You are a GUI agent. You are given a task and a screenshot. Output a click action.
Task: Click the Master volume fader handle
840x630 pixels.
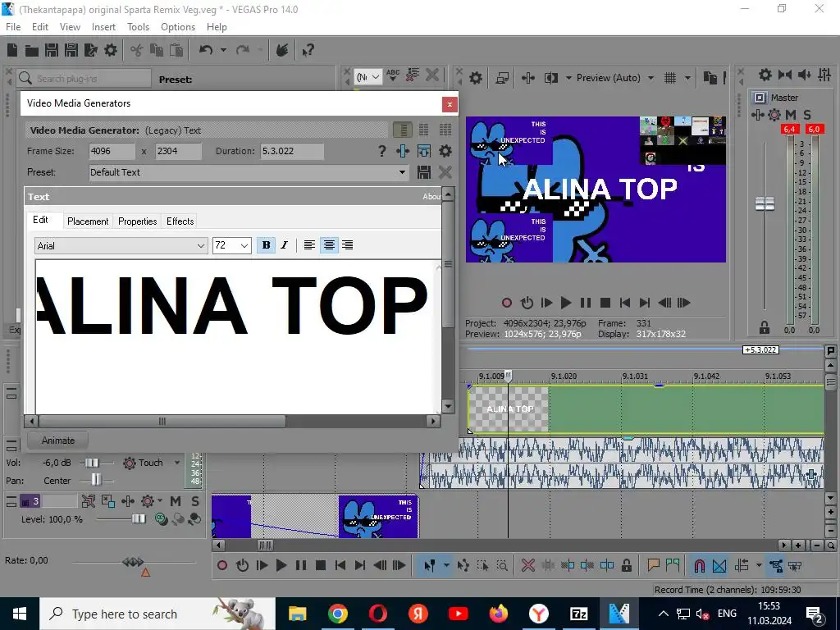point(765,203)
